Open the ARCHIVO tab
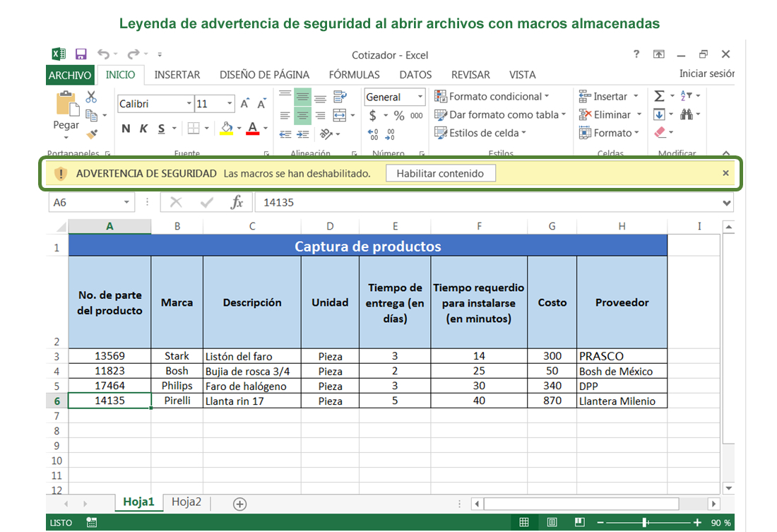The height and width of the screenshot is (532, 777). [x=70, y=75]
